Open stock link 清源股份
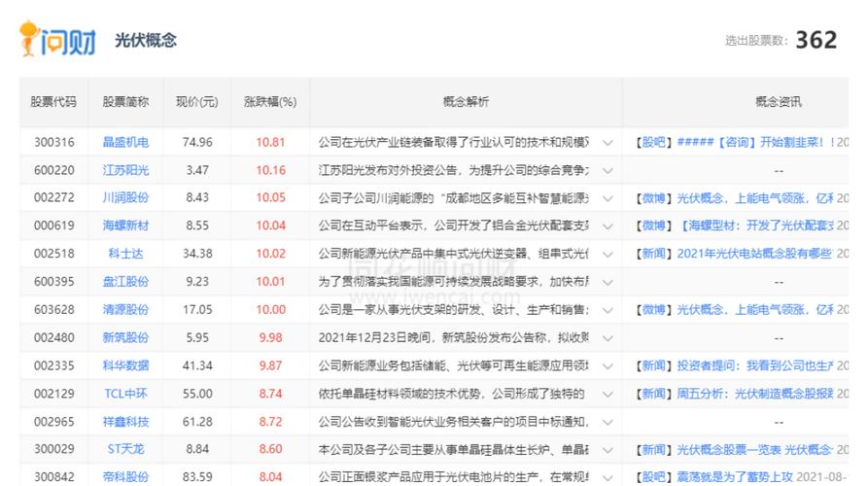Viewport: 868px width, 486px height. click(x=125, y=309)
